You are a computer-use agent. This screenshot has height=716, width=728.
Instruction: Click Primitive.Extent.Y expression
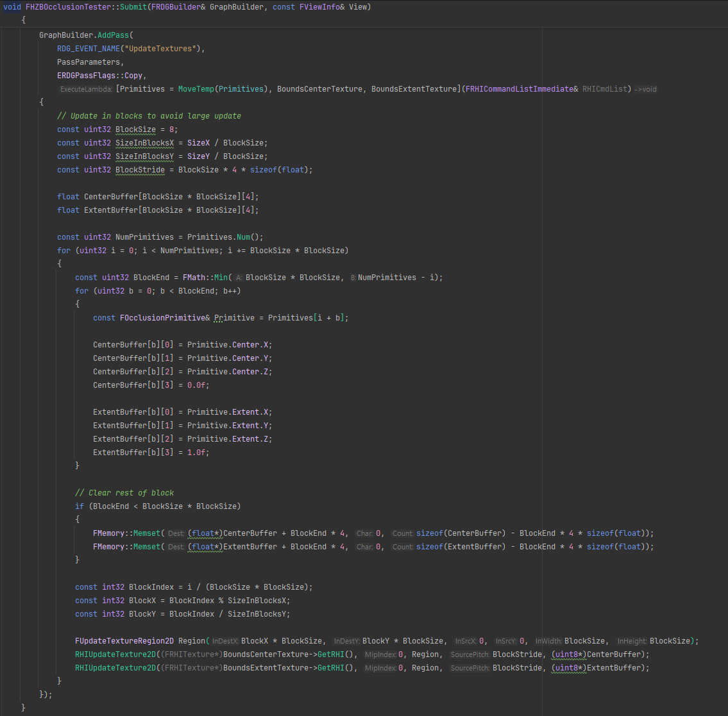[228, 426]
